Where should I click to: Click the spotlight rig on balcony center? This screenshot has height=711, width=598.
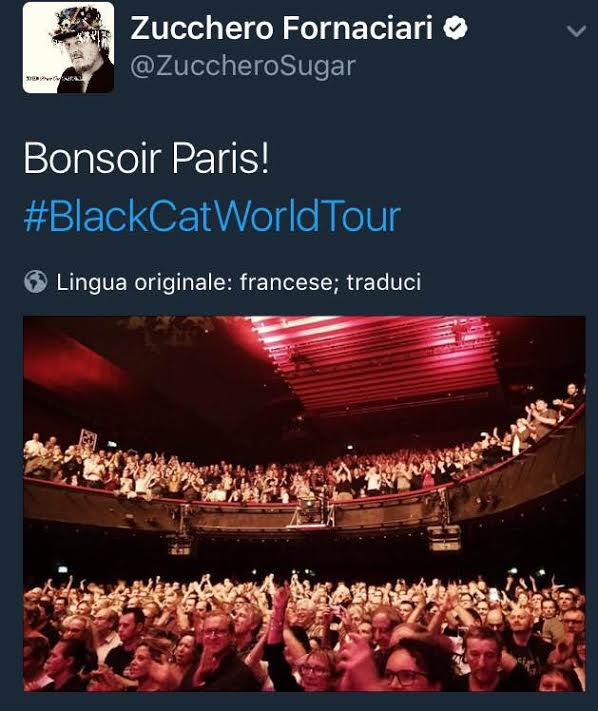313,509
